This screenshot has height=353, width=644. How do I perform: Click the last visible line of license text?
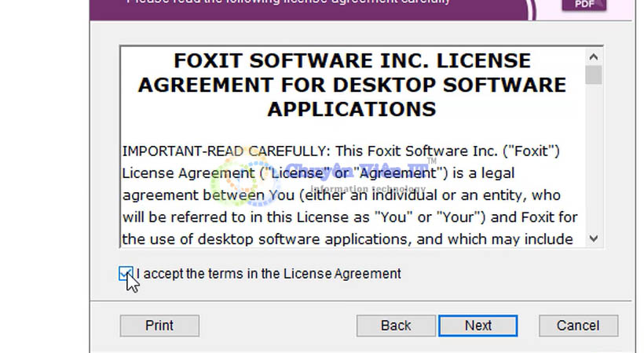(x=350, y=238)
